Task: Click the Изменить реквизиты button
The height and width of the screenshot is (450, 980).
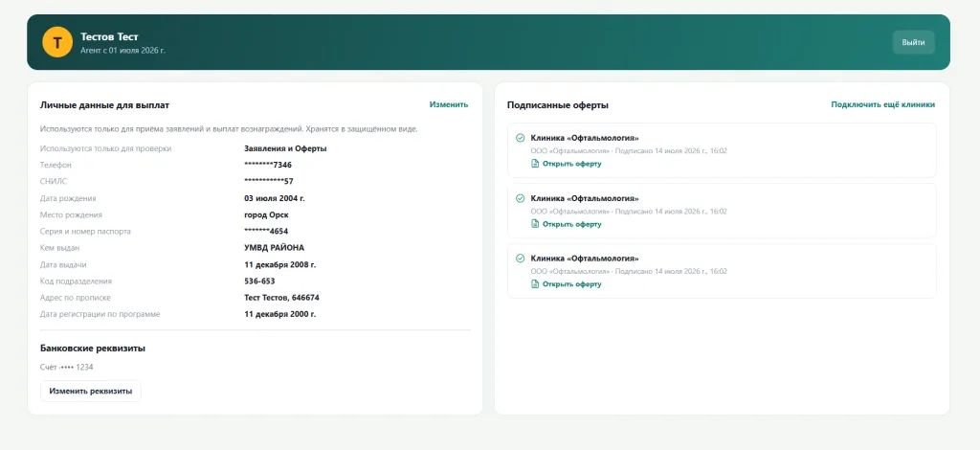Action: pos(91,392)
